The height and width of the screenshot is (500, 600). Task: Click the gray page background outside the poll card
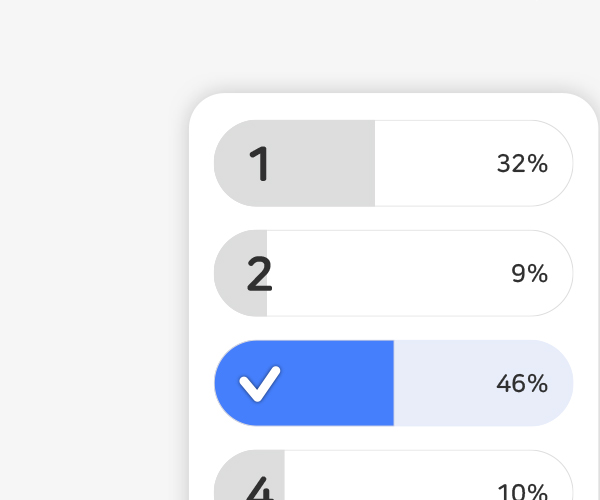94,249
